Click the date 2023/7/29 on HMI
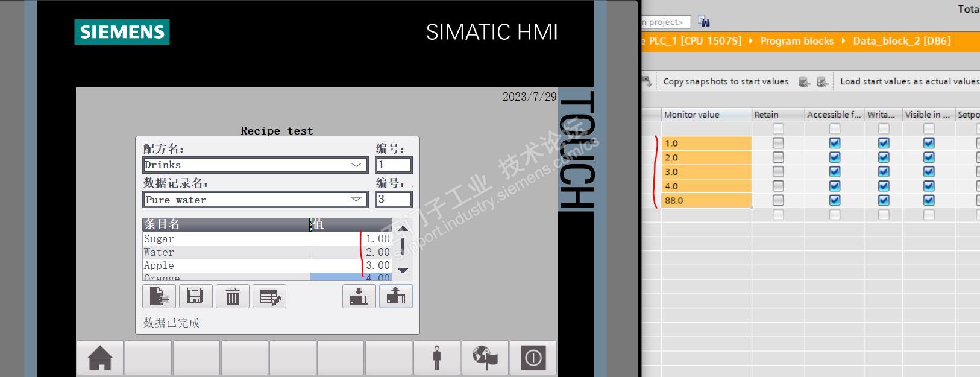This screenshot has height=377, width=980. (x=530, y=97)
